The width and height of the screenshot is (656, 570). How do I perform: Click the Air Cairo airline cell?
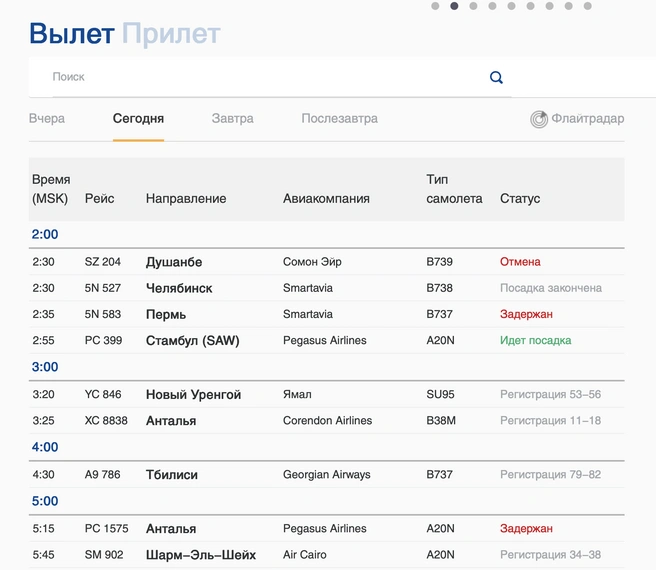click(305, 555)
